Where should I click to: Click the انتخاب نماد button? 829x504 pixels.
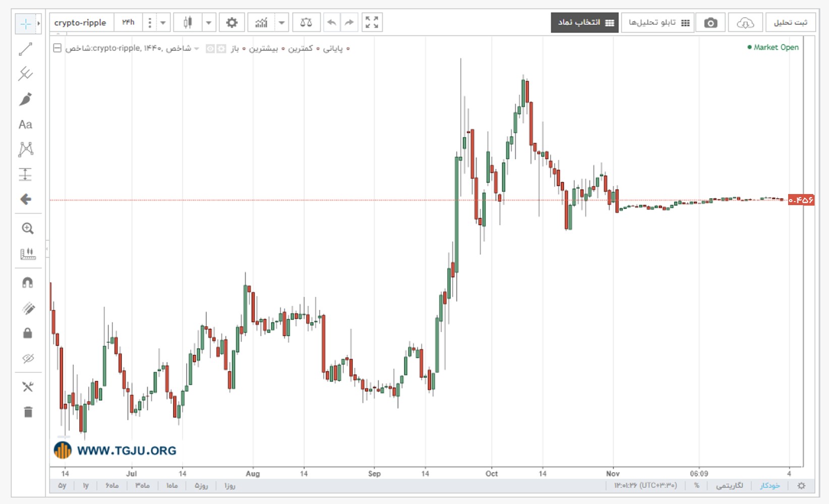point(585,23)
